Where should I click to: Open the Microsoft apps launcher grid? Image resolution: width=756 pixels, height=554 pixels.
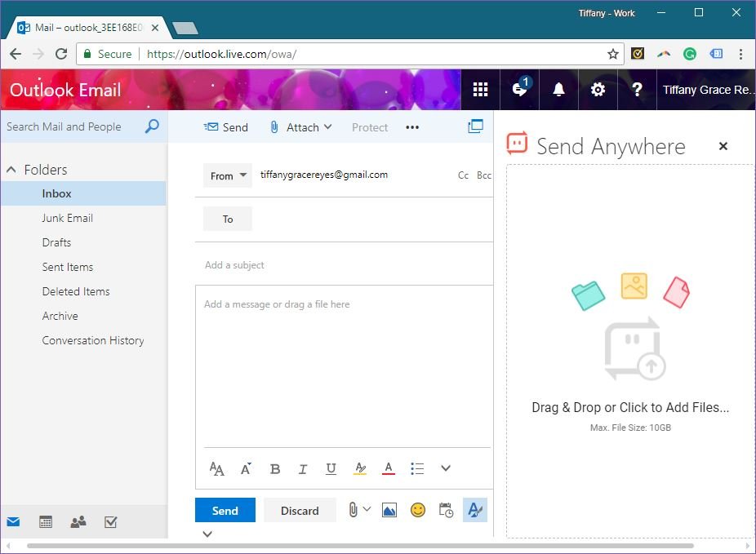[480, 90]
